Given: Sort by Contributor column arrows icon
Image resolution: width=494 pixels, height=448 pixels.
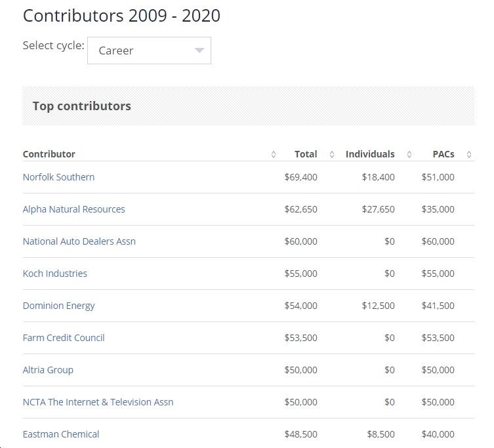Looking at the screenshot, I should (274, 154).
